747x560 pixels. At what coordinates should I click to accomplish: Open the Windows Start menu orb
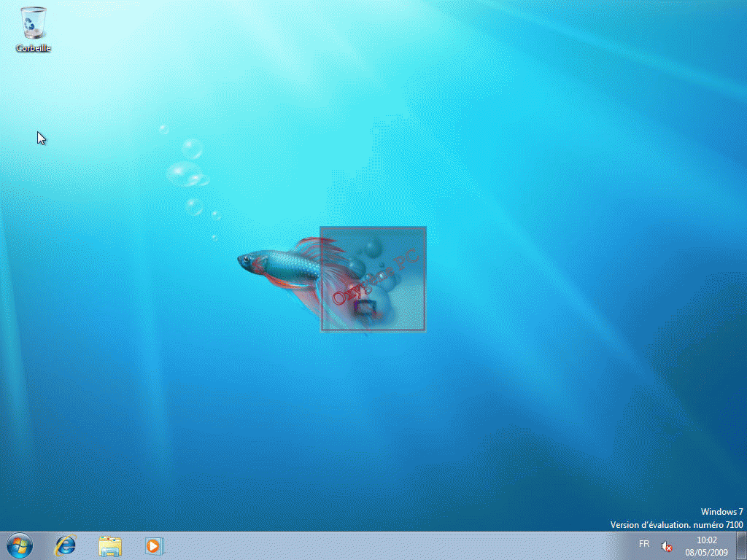20,545
